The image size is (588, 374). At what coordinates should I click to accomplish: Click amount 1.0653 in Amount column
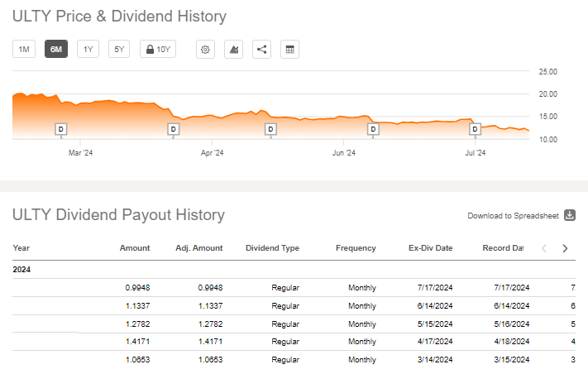(137, 359)
